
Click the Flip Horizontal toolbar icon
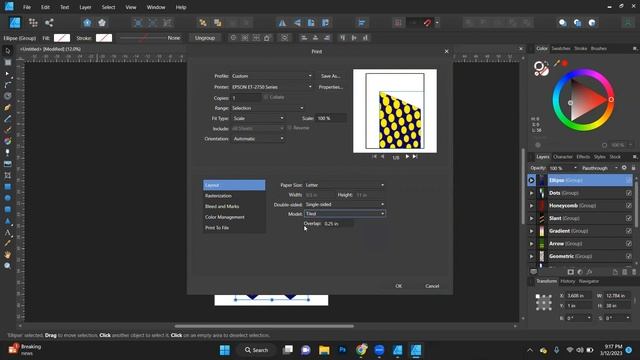[x=282, y=23]
